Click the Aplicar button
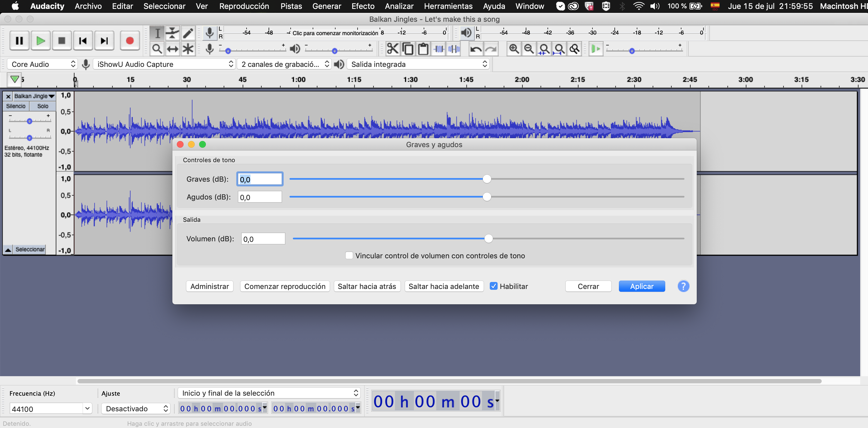Screen dimensions: 868x428 (x=642, y=286)
